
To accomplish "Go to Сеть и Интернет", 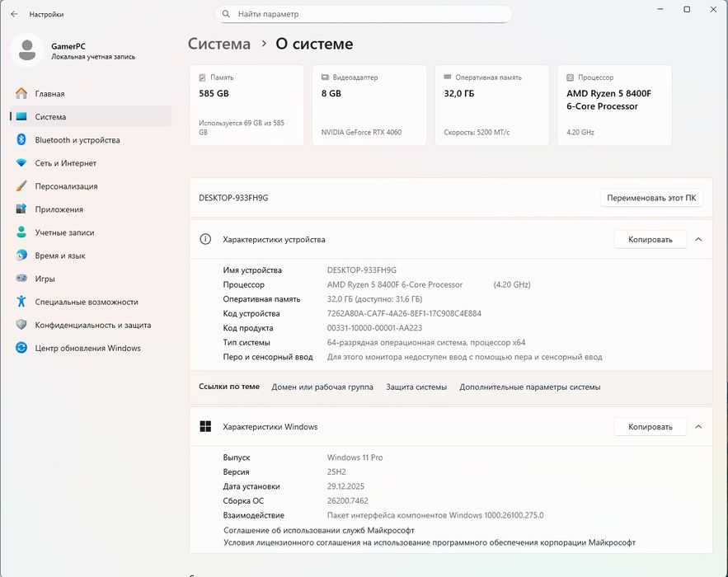I will point(91,163).
